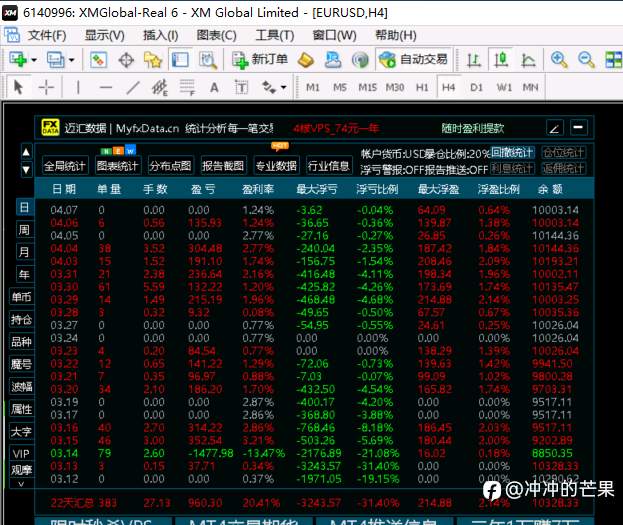Switch to M1 timeframe
623x525 pixels.
(x=313, y=87)
